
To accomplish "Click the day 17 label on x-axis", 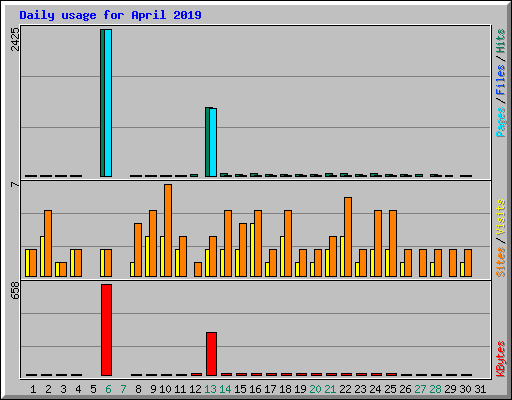I will (x=270, y=389).
